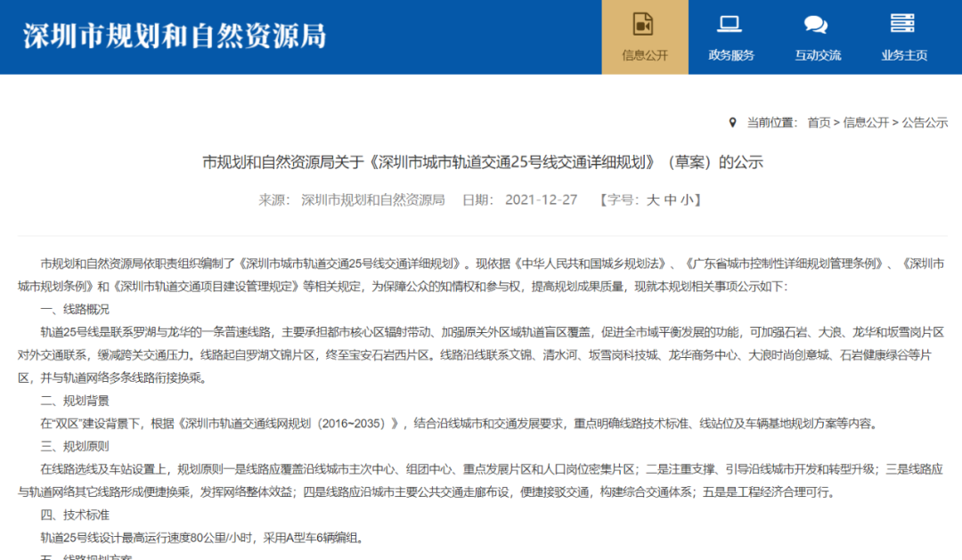Go to 首页 in the breadcrumb
Viewport: 962px width, 560px height.
[819, 123]
